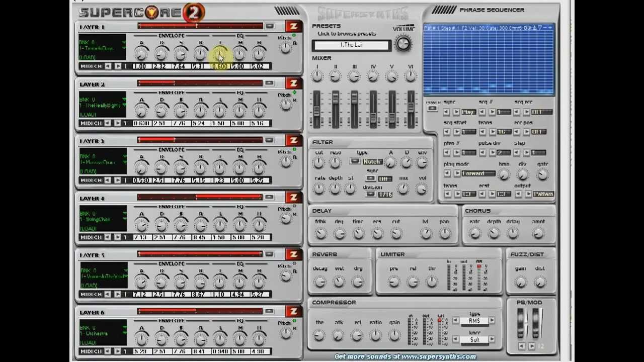
Task: Click the red Z button on Layer 3
Action: (x=293, y=140)
